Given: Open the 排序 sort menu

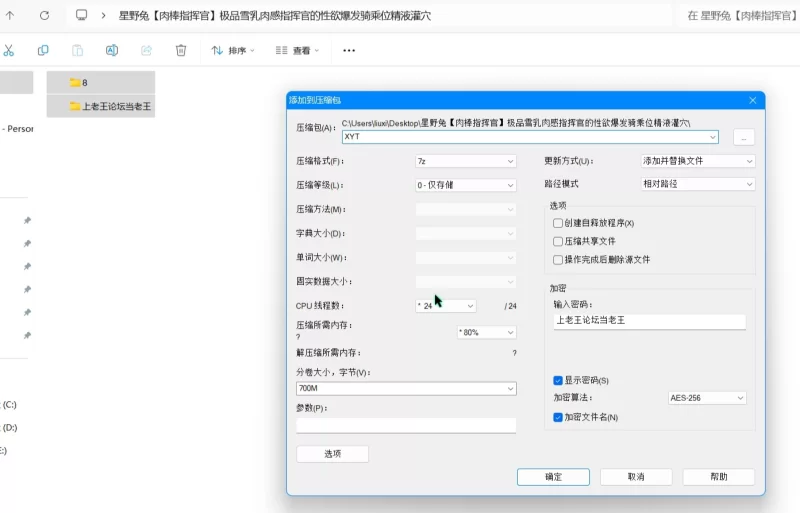Looking at the screenshot, I should (233, 51).
